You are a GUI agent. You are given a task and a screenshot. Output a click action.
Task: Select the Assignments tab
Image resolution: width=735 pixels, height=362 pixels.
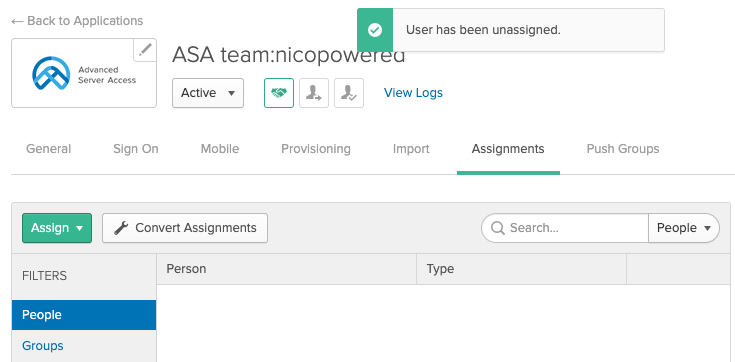pos(508,149)
